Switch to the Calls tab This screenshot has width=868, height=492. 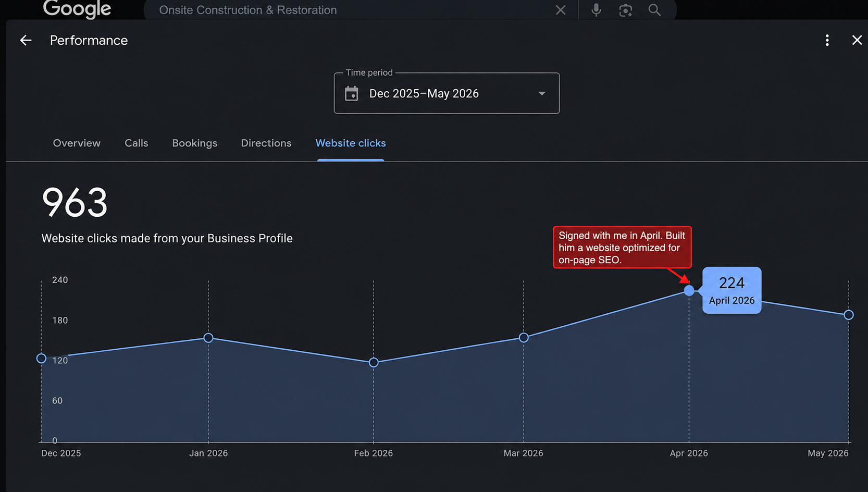click(x=137, y=143)
